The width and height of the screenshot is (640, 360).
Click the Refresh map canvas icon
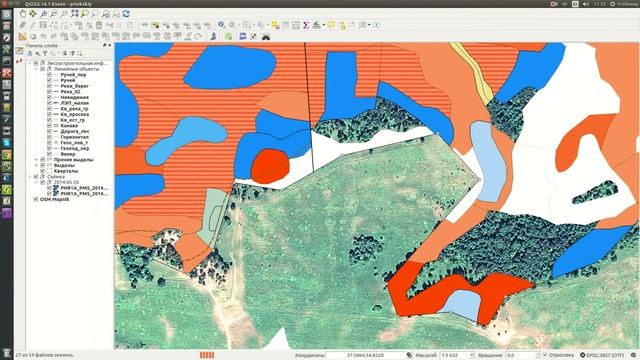click(x=126, y=14)
